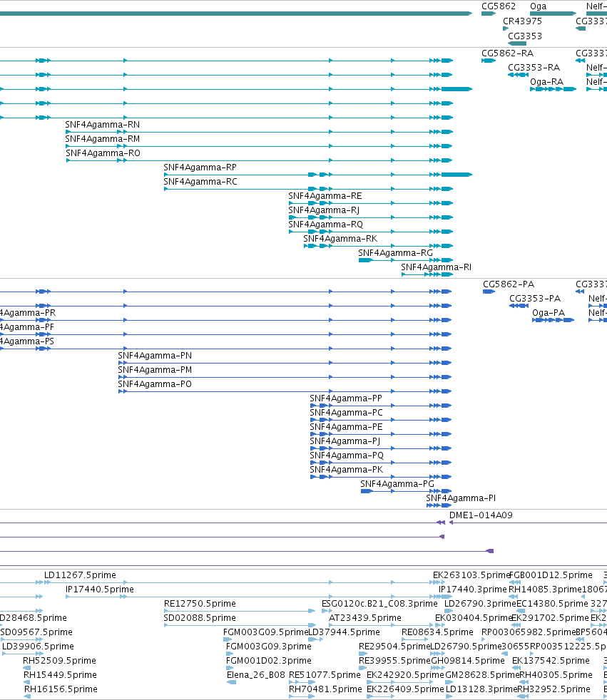Select transcript SNF4Agamma-RK

tap(340, 239)
